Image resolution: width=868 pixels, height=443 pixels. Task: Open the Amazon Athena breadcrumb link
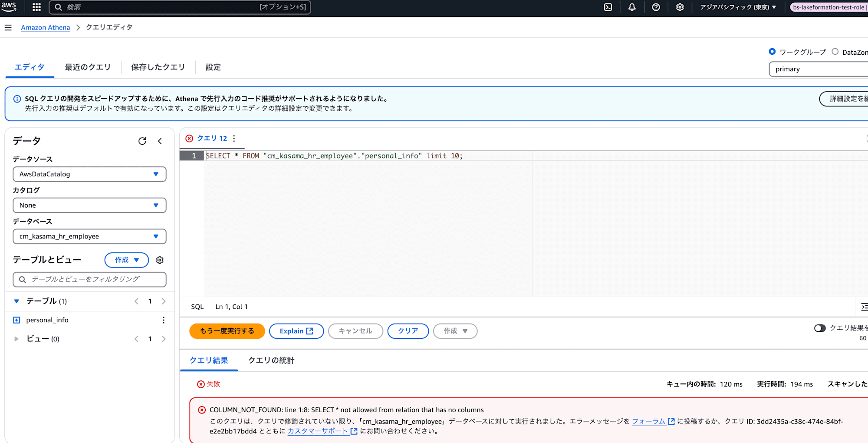(x=46, y=27)
